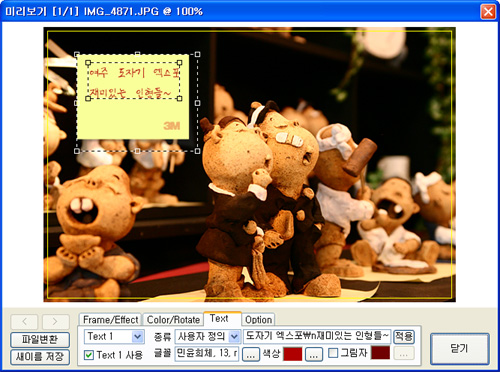Click the red text color swatch

292,354
